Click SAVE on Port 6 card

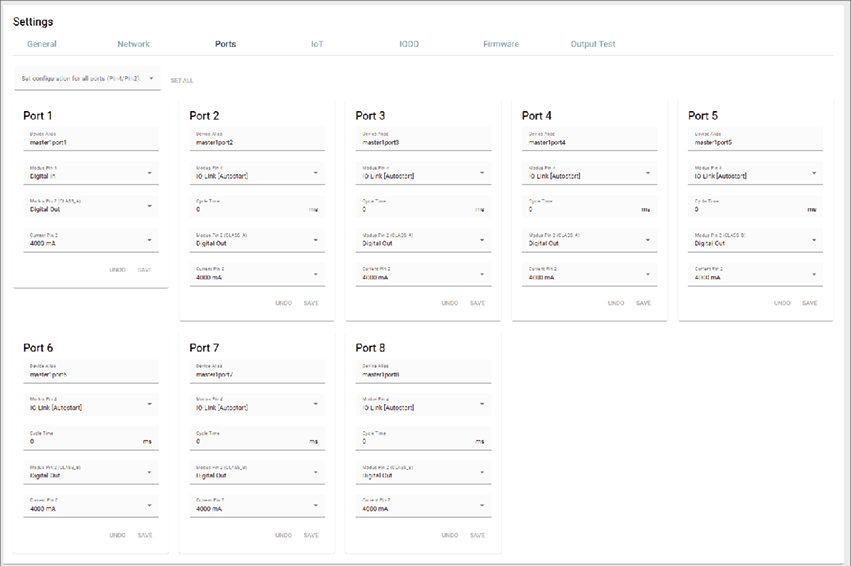(145, 535)
